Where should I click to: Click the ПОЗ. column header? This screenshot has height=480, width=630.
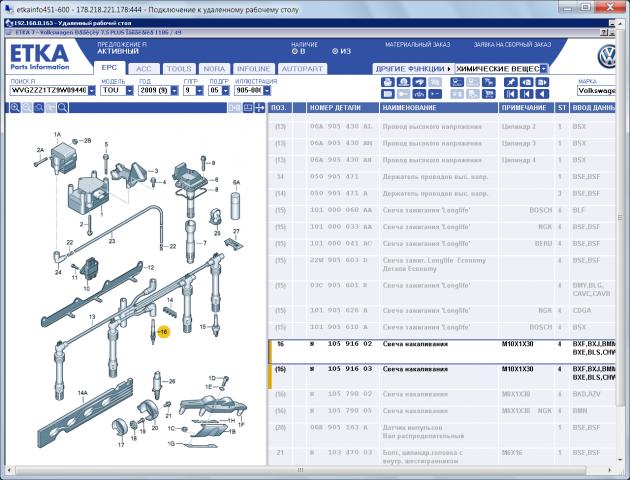tap(280, 108)
